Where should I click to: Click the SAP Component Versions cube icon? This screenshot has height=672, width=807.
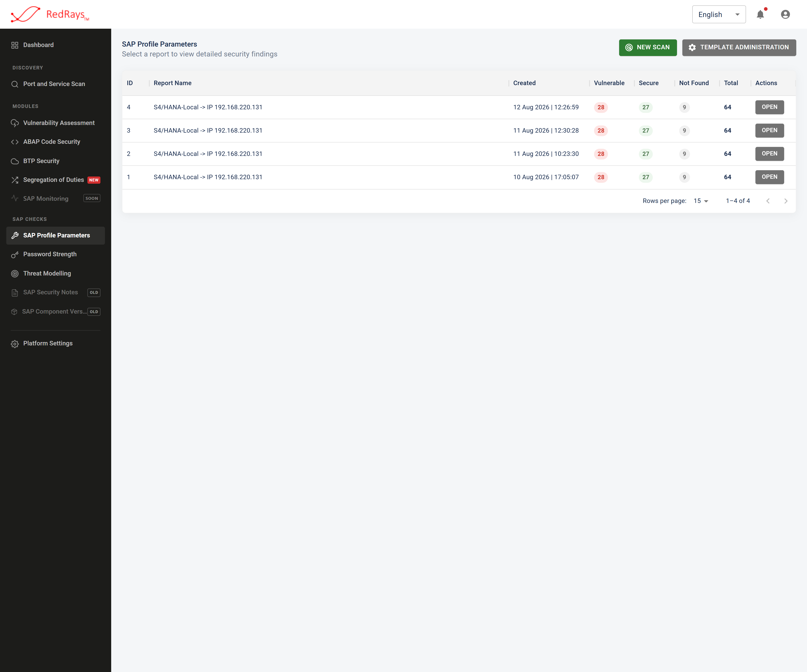[x=14, y=312]
